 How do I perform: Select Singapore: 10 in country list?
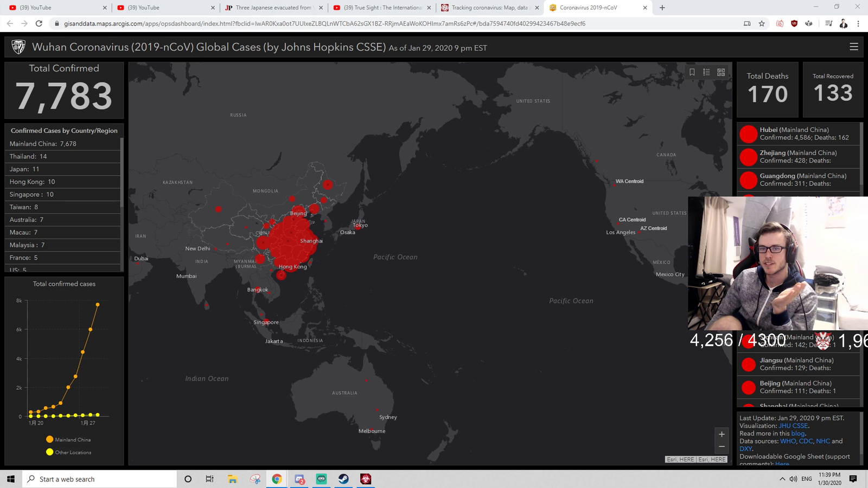pyautogui.click(x=62, y=194)
